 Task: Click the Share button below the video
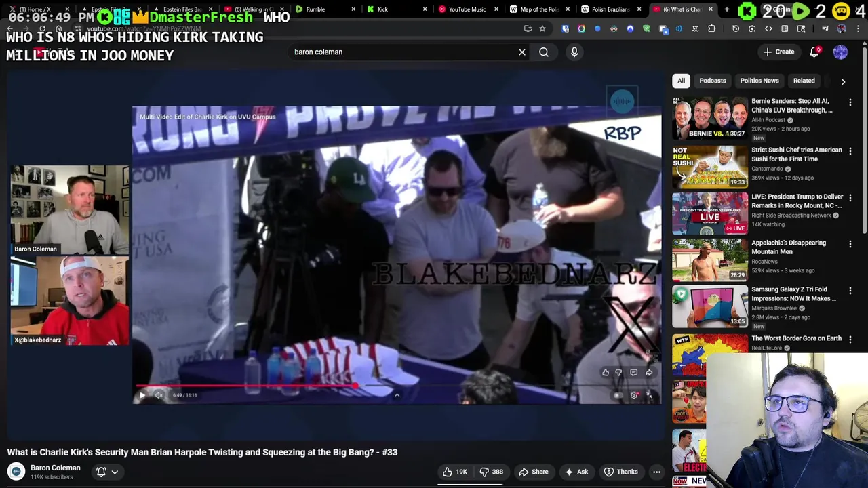click(534, 472)
